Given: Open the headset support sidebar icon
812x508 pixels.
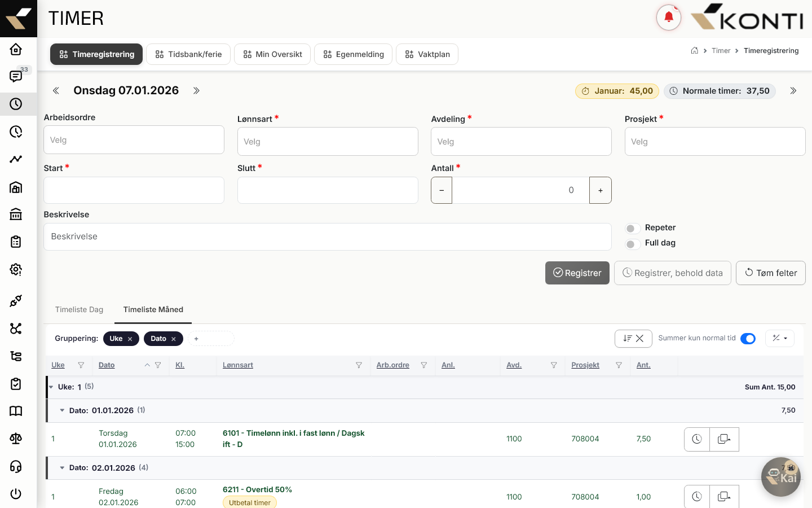Looking at the screenshot, I should pos(16,466).
